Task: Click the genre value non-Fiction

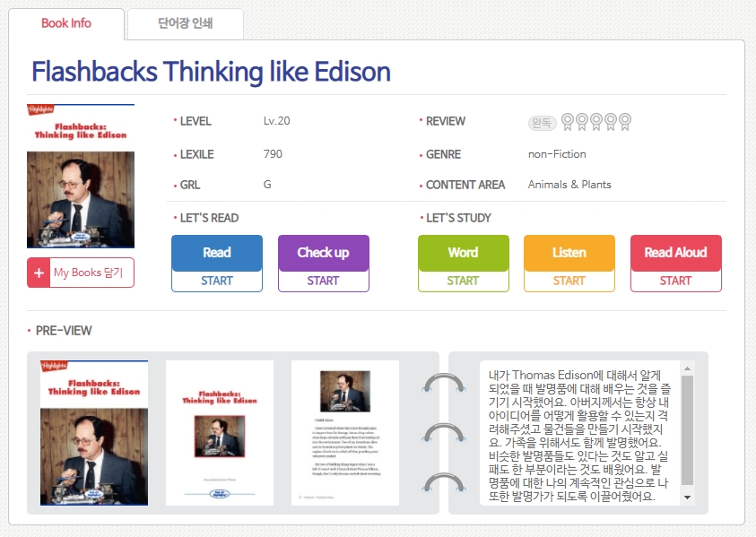Action: pos(557,154)
